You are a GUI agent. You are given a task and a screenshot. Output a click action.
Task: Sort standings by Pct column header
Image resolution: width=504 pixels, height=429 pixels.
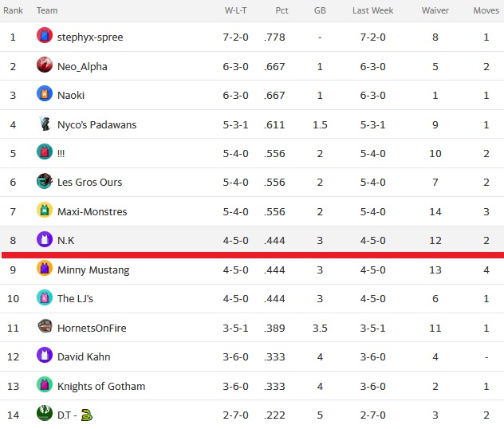[282, 10]
